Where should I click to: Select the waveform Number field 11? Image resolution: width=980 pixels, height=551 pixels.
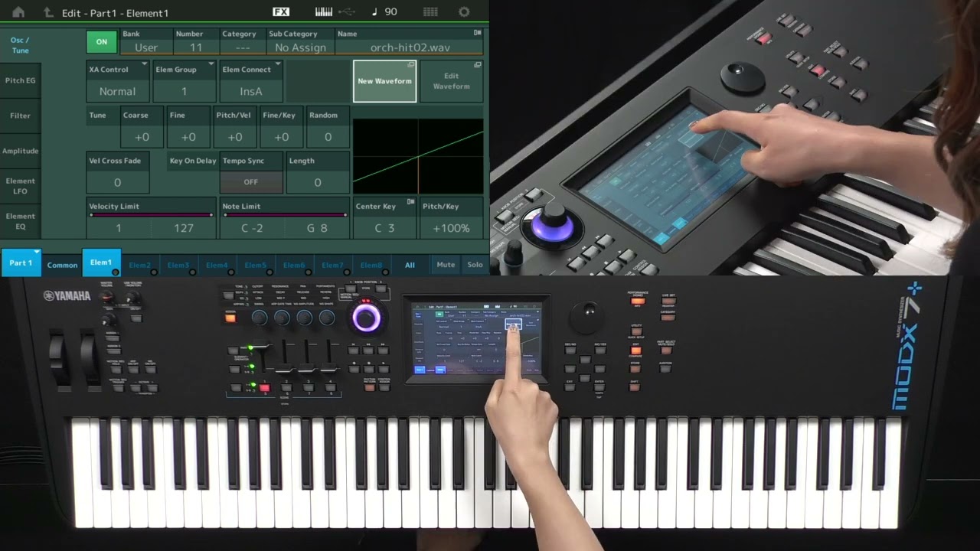[196, 47]
